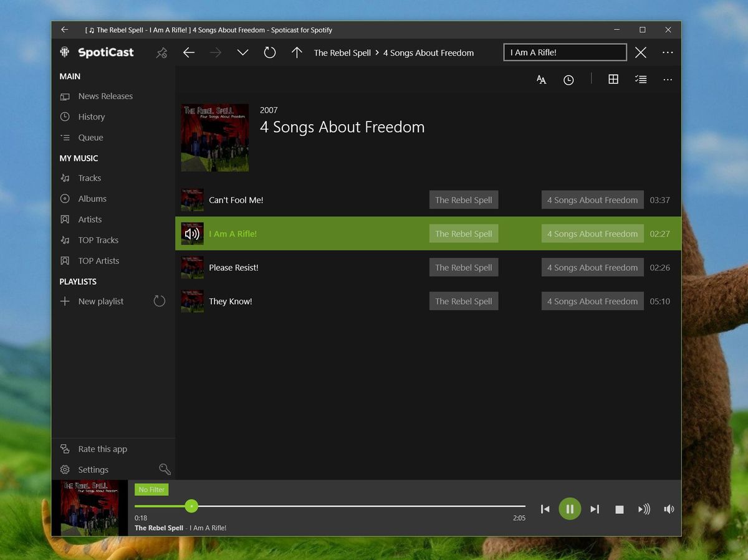Click the album cover for 4 Songs About Freedom
The width and height of the screenshot is (748, 560).
point(215,138)
